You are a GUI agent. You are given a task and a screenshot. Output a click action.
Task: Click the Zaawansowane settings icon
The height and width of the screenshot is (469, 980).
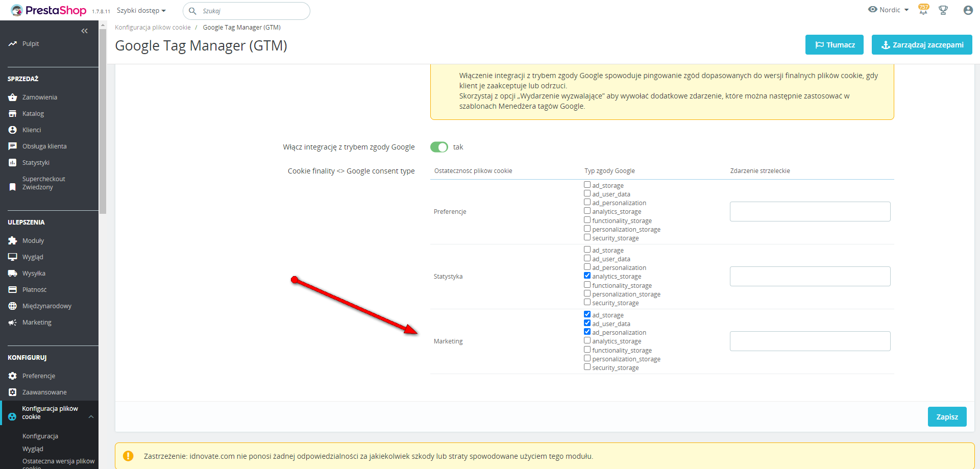(13, 392)
